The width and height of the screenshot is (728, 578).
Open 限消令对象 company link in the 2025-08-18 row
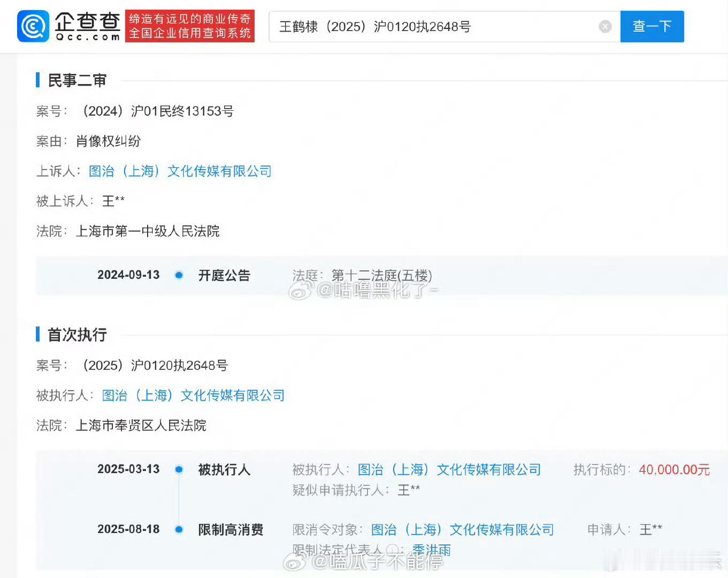coord(462,530)
